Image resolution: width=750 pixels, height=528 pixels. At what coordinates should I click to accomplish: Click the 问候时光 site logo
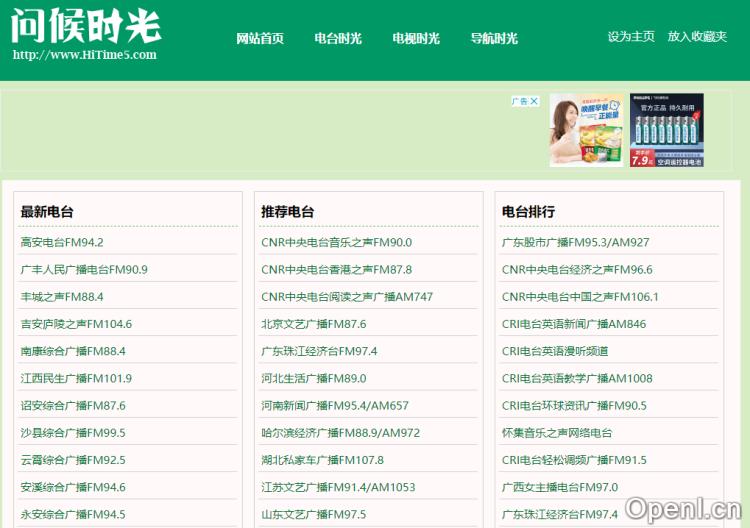[85, 28]
